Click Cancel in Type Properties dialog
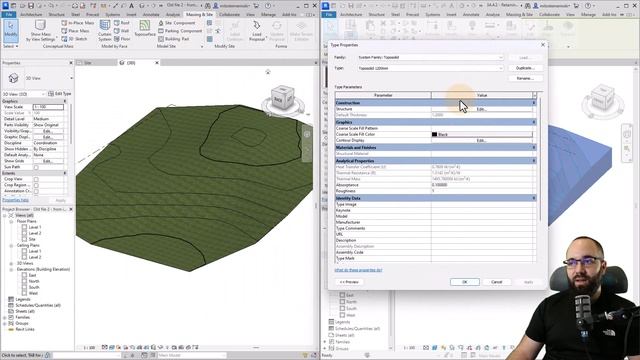Screen dimensions: 640x360 (x=496, y=282)
